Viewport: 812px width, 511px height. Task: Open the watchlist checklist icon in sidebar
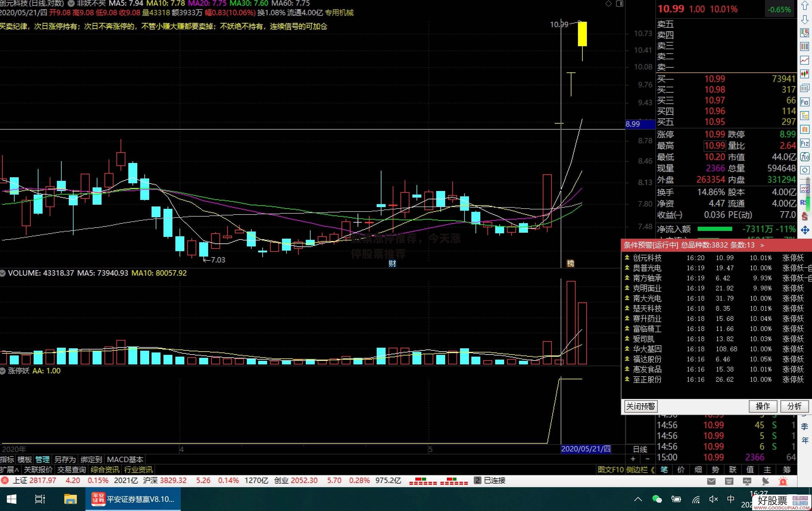pyautogui.click(x=805, y=33)
